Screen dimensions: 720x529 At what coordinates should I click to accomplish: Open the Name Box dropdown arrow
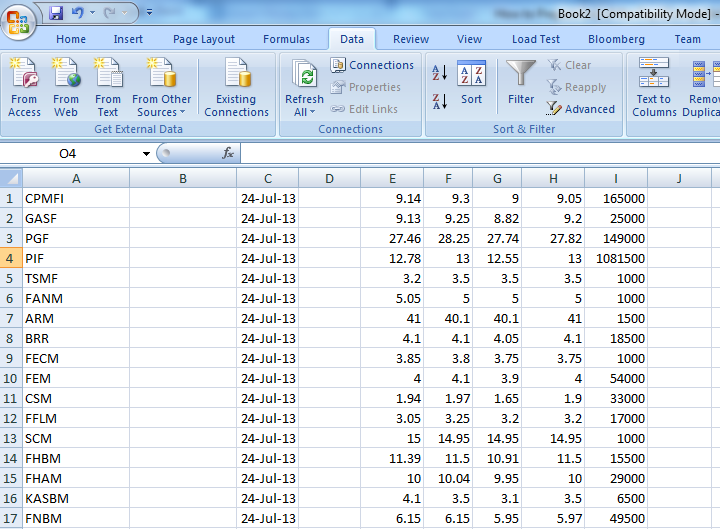pos(146,154)
